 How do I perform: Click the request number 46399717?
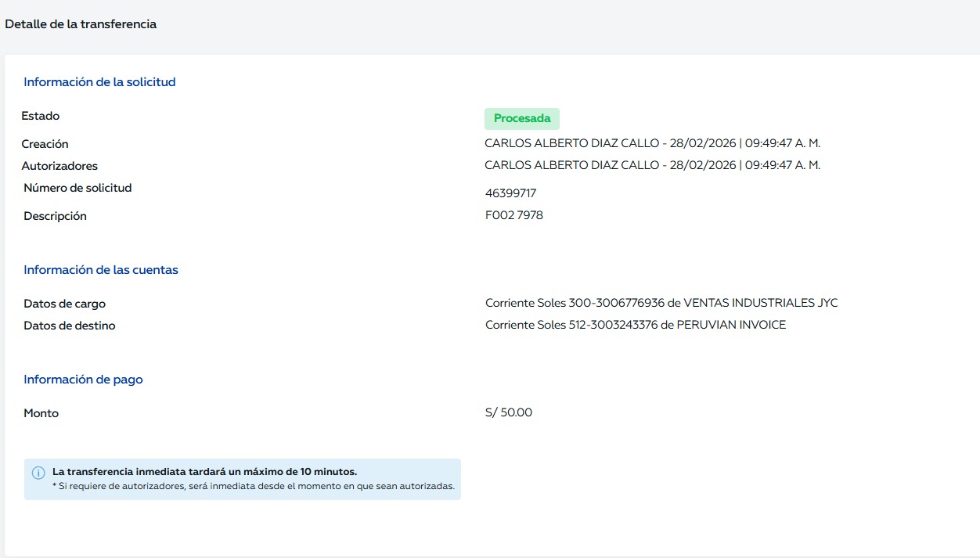[510, 193]
